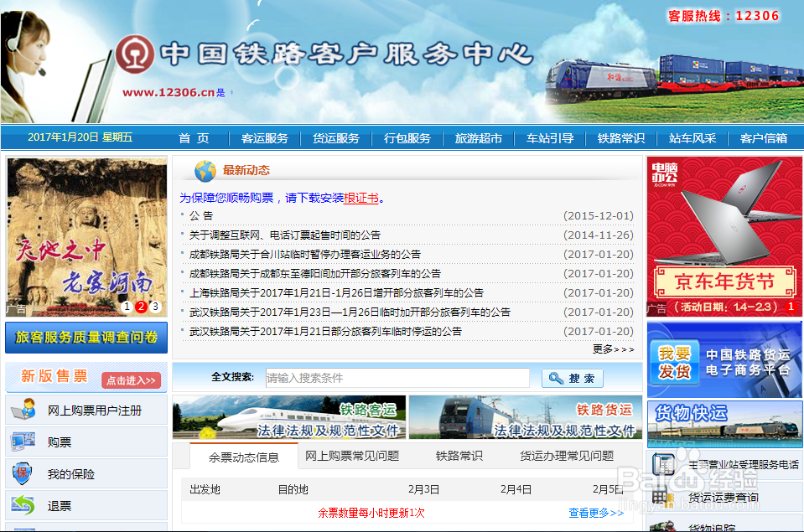Open the 站车风采 menu
Viewport: 804px width, 532px height.
[692, 138]
